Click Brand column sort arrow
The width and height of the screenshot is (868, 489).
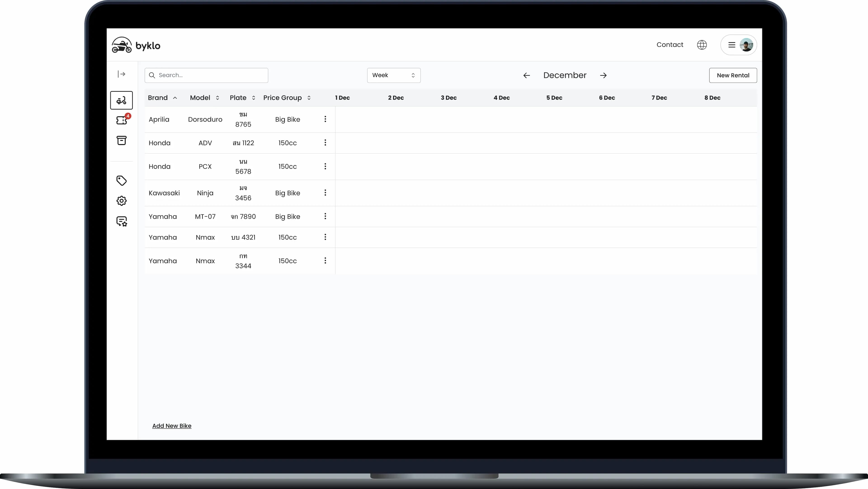175,98
